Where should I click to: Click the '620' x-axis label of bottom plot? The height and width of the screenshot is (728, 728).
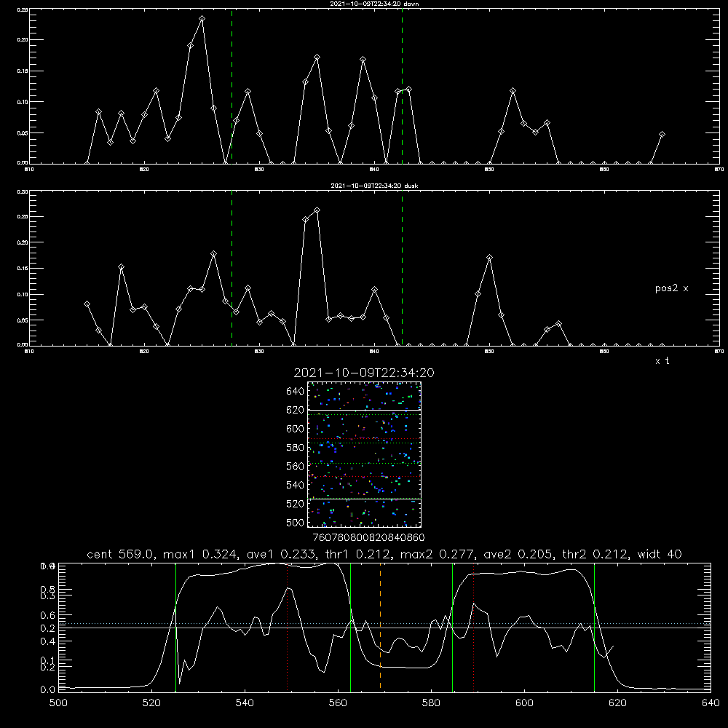coord(617,703)
